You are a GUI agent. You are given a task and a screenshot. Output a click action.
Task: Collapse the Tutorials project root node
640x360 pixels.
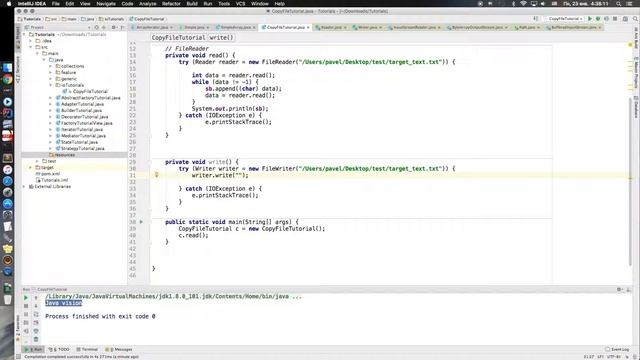(24, 35)
